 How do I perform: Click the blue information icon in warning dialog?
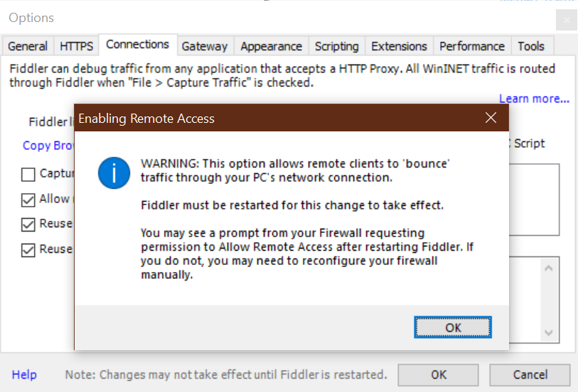114,173
